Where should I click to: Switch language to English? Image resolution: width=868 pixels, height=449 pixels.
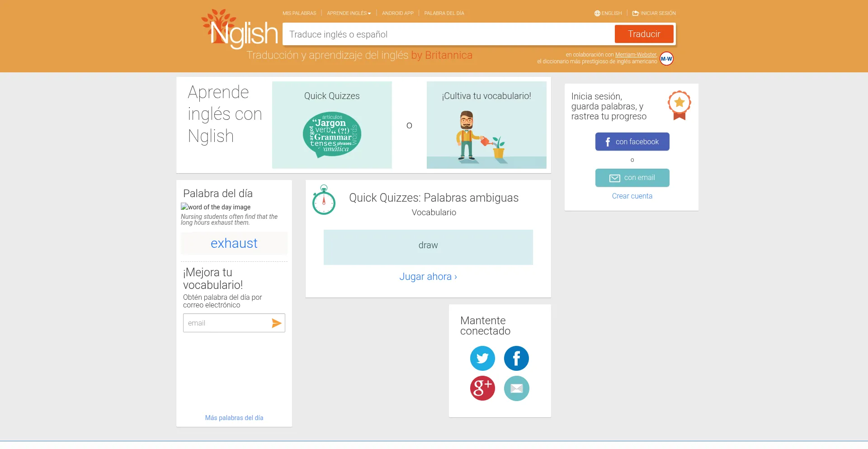(608, 13)
